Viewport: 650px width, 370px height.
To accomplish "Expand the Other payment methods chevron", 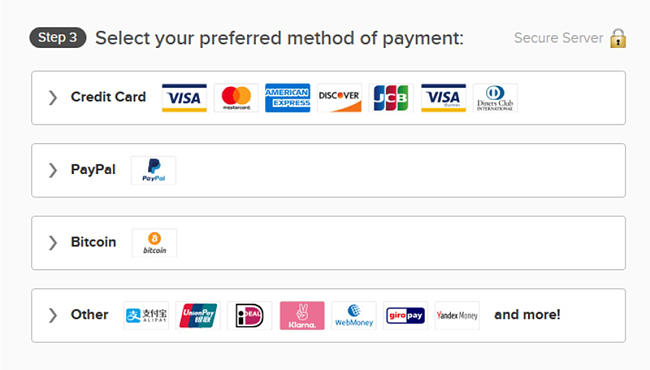I will [x=53, y=315].
